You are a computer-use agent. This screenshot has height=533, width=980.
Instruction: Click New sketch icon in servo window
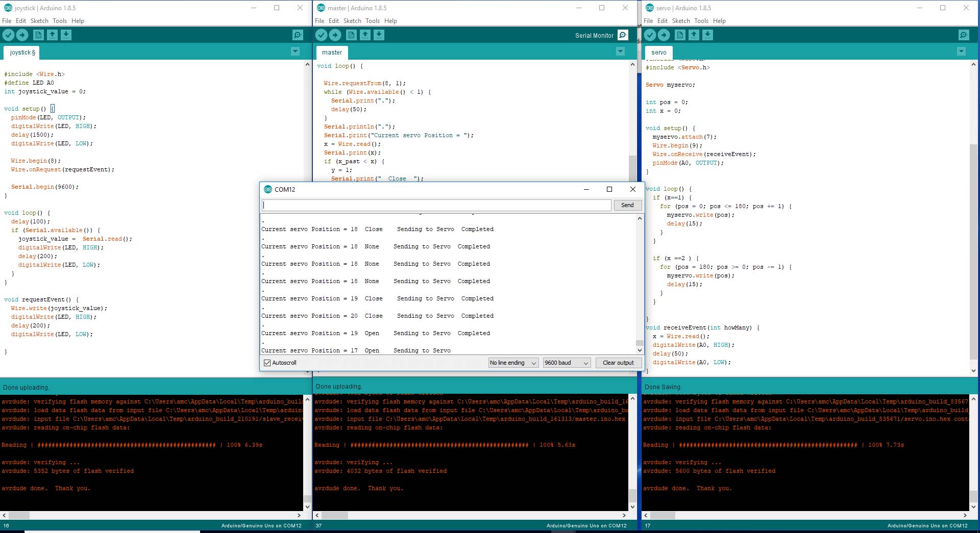coord(680,35)
